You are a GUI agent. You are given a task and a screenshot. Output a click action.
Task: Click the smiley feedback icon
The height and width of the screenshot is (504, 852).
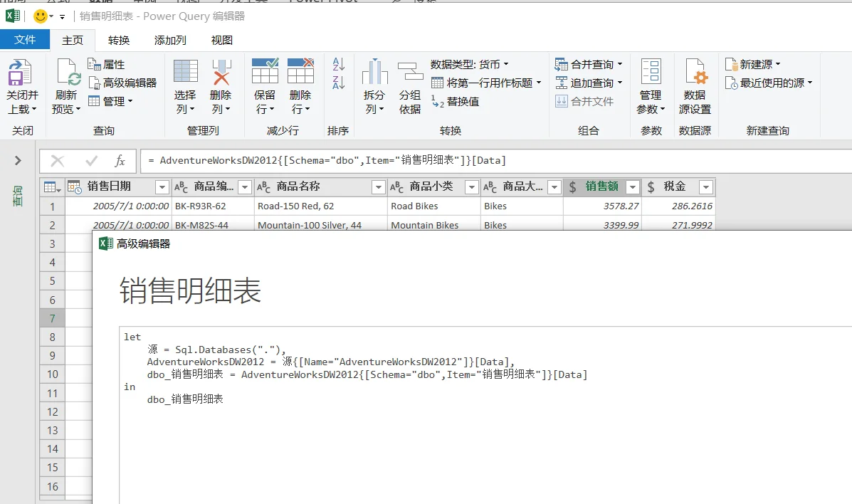point(40,16)
